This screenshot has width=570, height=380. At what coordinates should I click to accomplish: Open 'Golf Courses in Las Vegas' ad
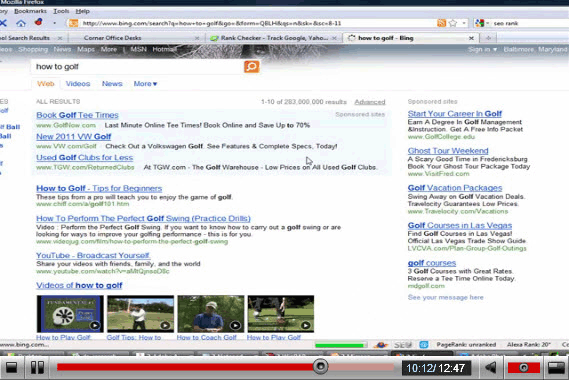(x=459, y=225)
